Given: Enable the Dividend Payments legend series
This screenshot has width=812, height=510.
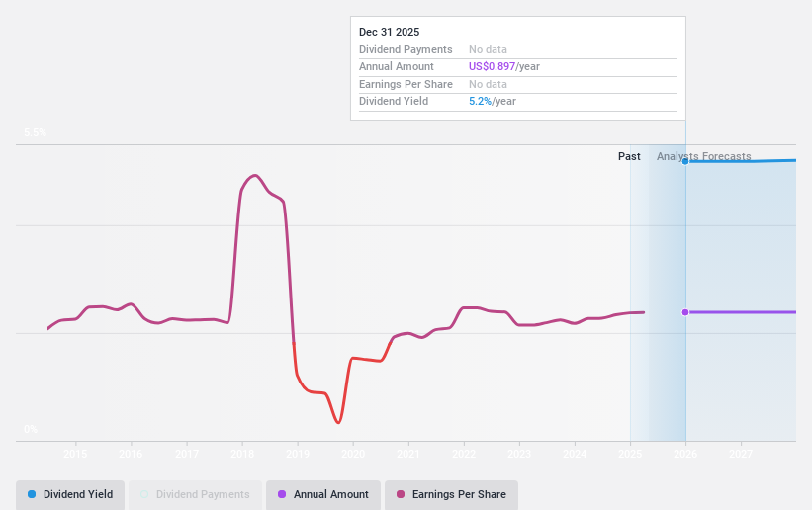Looking at the screenshot, I should 195,494.
